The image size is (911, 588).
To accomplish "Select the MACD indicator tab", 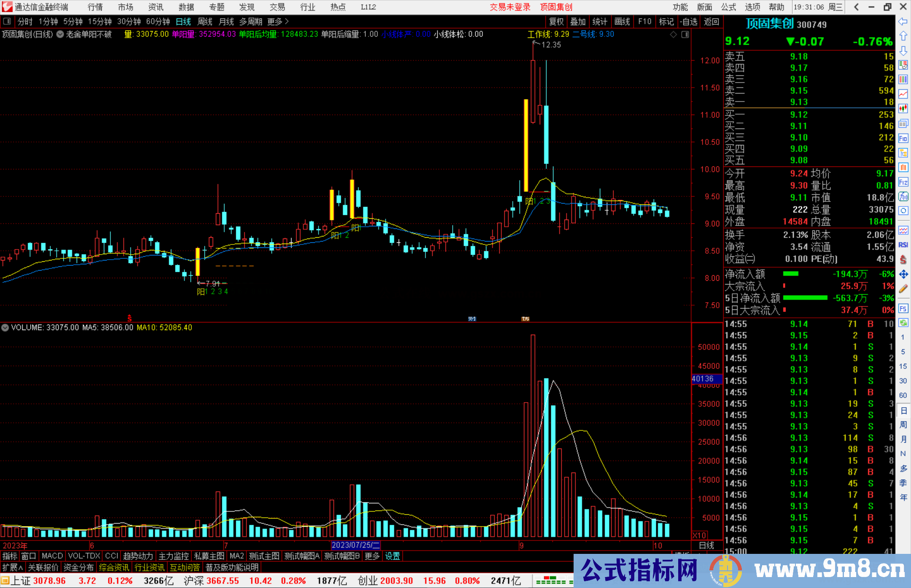I will (52, 556).
